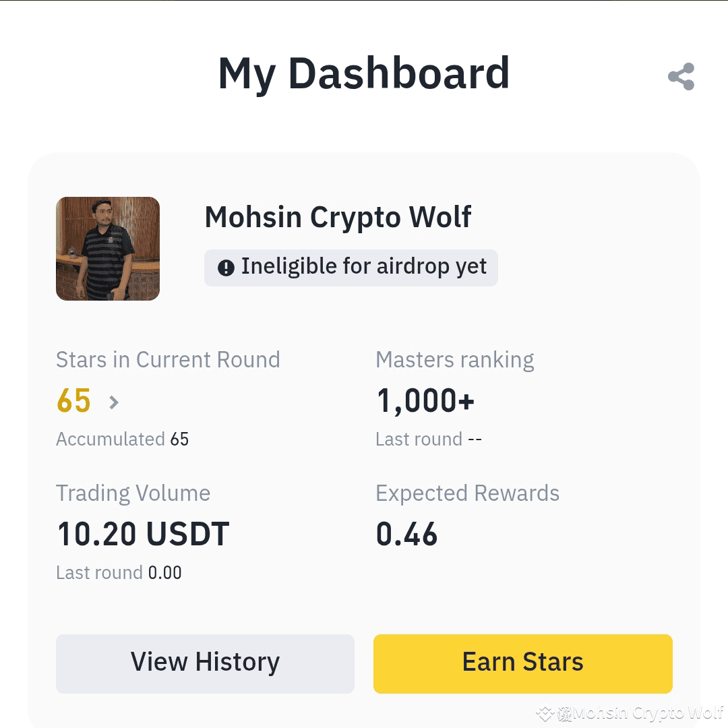This screenshot has height=728, width=728.
Task: Expand the Stars in Current Round details
Action: (x=168, y=359)
